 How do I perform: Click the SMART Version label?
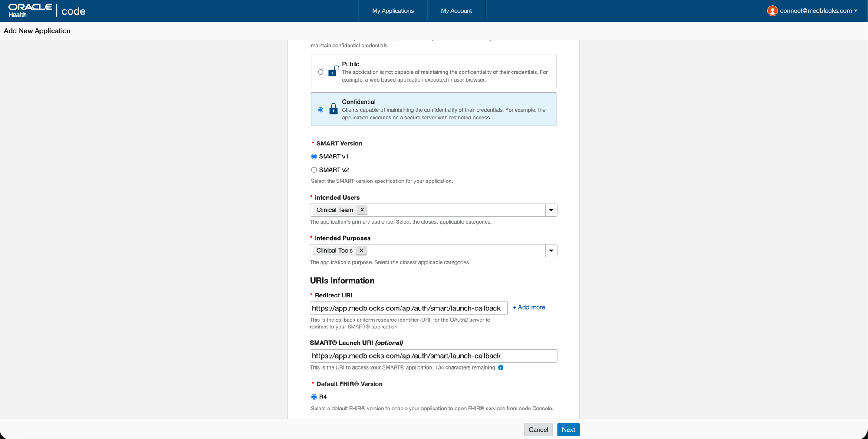[x=339, y=144]
